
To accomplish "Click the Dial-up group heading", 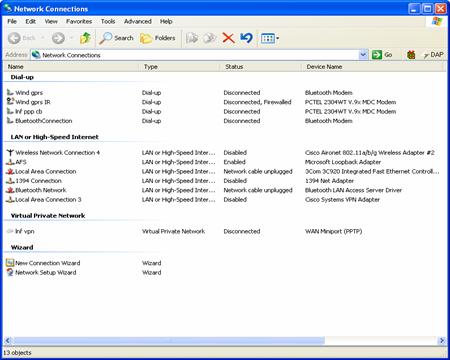I will click(22, 77).
